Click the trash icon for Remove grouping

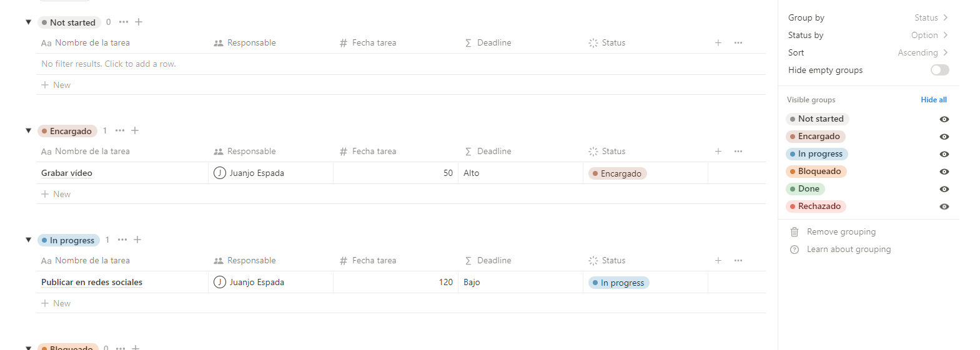[x=794, y=231]
